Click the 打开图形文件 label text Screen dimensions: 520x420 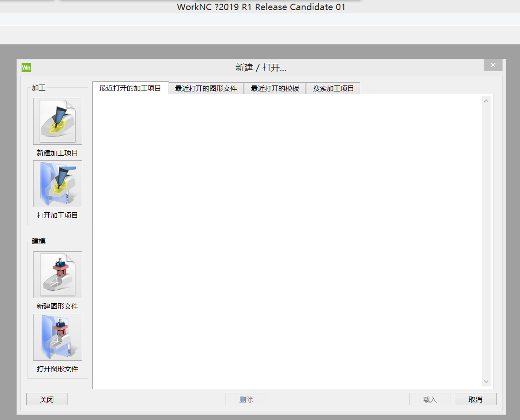coord(57,369)
